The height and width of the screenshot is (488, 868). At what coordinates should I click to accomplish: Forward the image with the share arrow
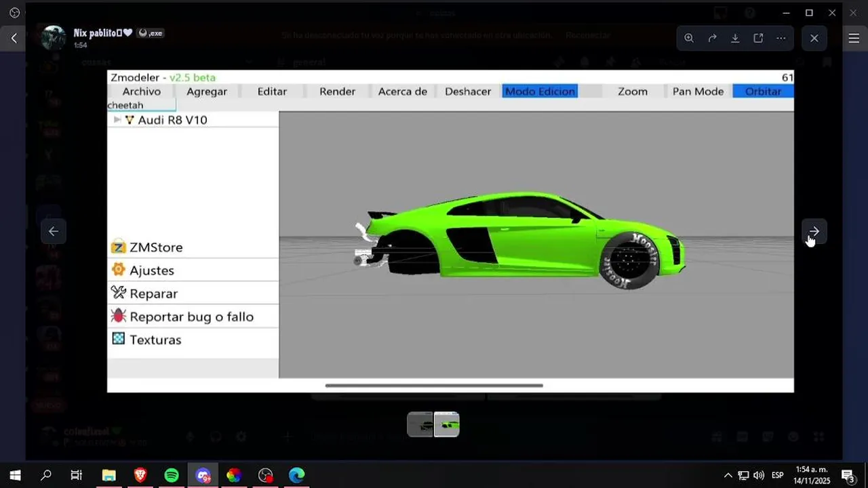click(x=712, y=39)
